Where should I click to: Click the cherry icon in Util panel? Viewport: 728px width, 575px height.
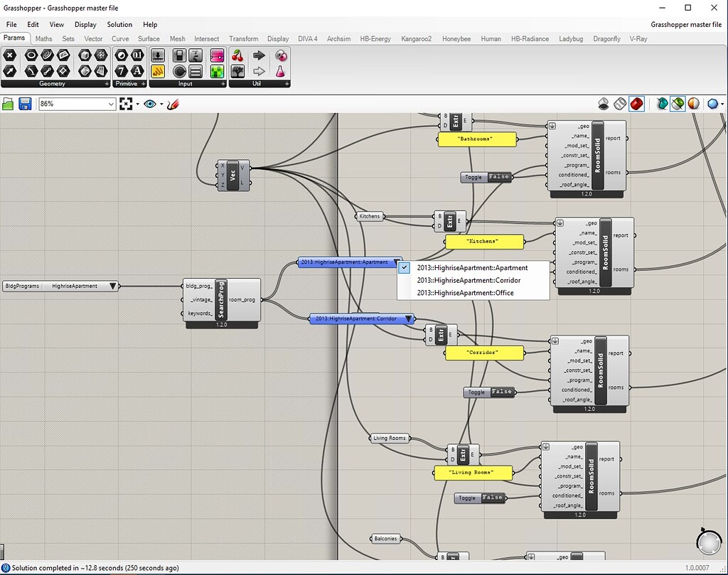[237, 55]
